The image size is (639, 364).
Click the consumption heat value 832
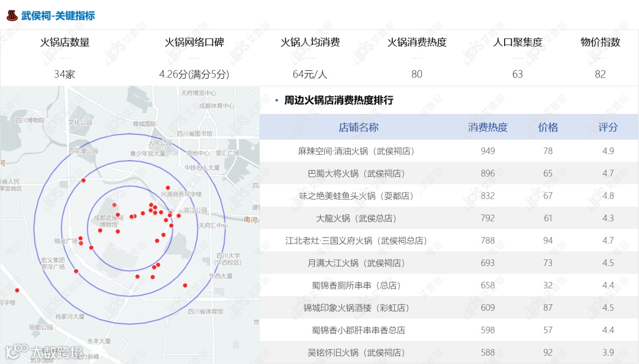click(x=488, y=196)
